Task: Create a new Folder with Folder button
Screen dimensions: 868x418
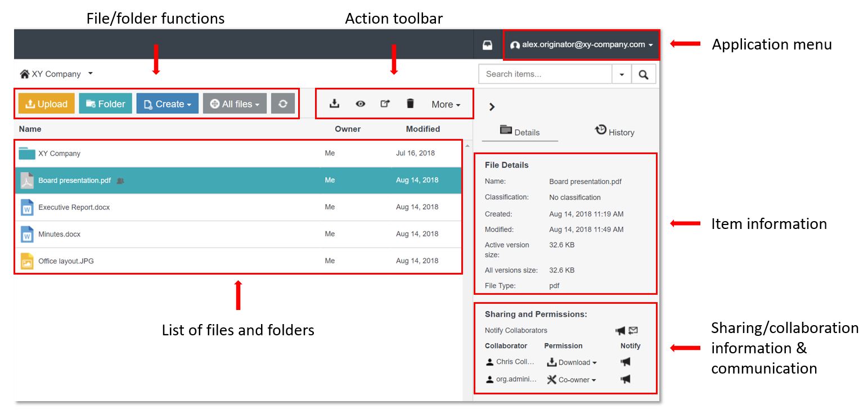Action: coord(105,104)
